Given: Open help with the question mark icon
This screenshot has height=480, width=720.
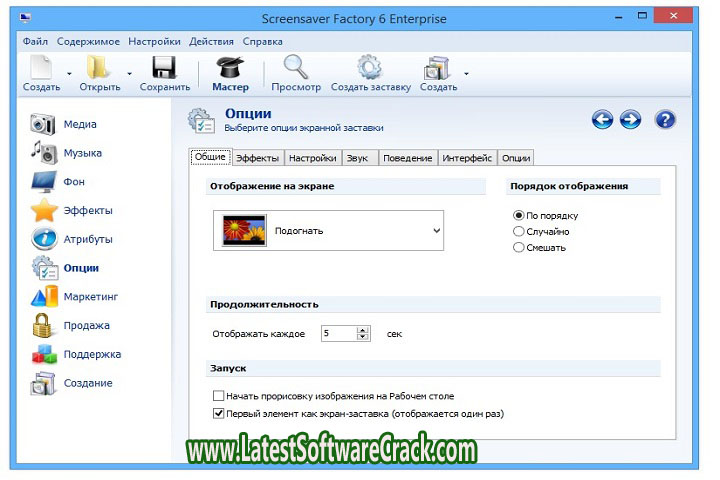Looking at the screenshot, I should click(665, 120).
